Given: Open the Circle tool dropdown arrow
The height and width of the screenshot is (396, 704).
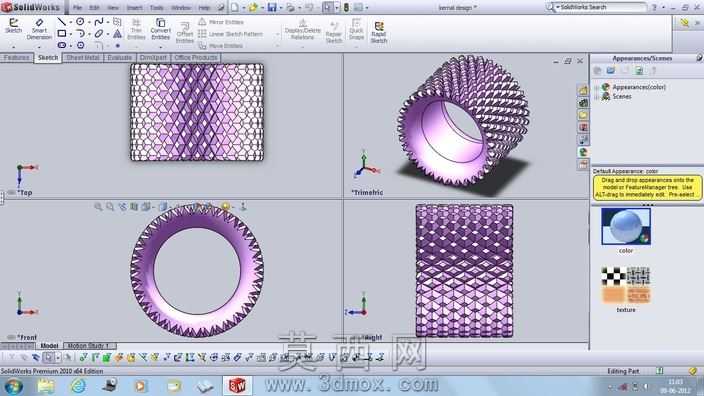Looking at the screenshot, I should (x=90, y=22).
